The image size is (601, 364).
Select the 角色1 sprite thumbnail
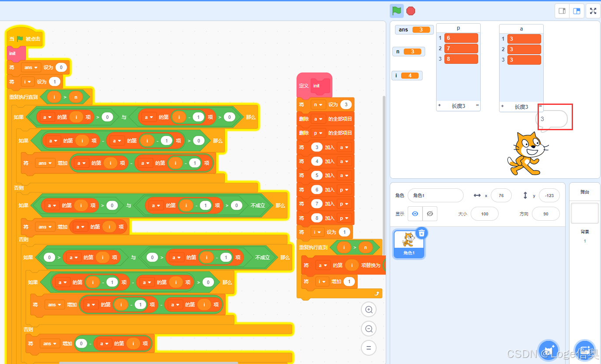point(409,244)
